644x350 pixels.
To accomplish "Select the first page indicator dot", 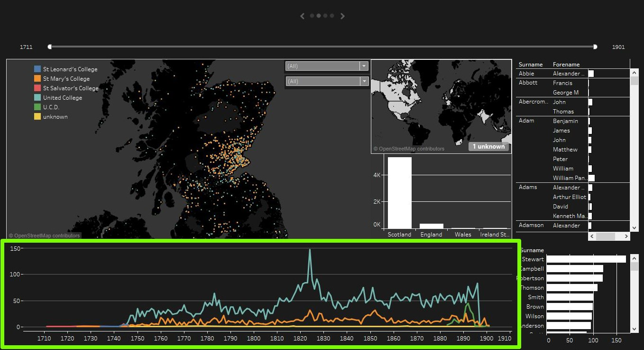I will (x=312, y=16).
